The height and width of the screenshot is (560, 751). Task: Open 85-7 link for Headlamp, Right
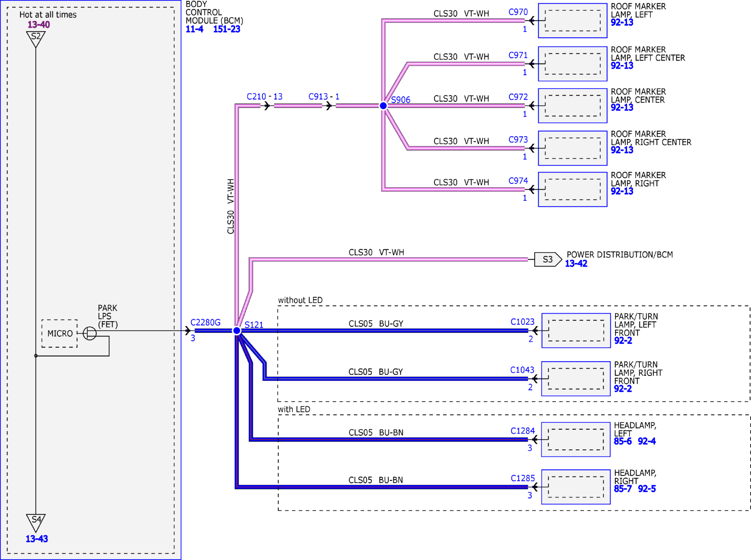[622, 489]
